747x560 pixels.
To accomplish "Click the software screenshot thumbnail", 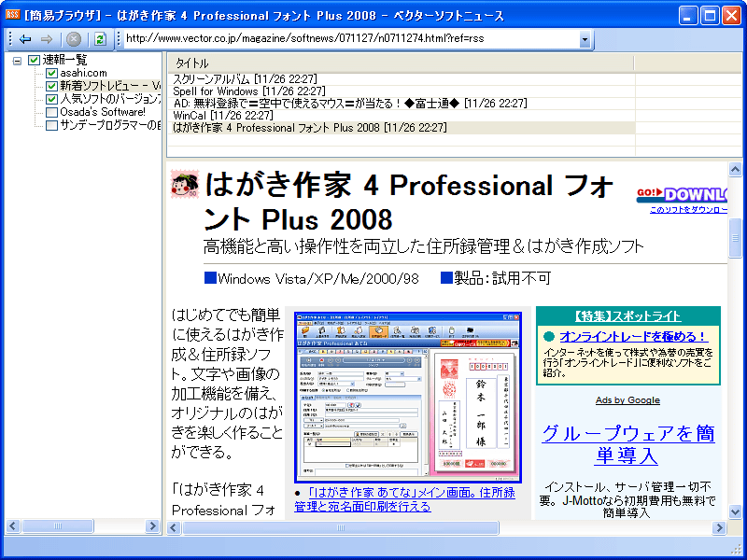I will [408, 398].
